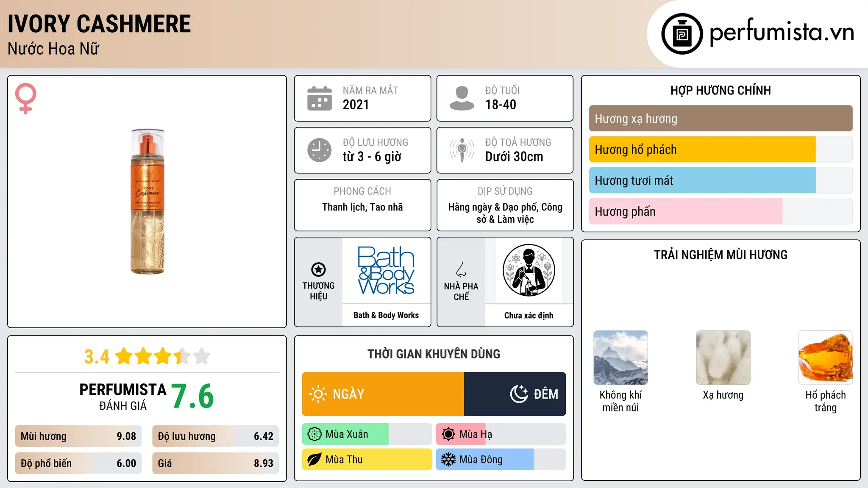This screenshot has height=488, width=868.
Task: Click the perfumista.vn site name
Action: (x=782, y=32)
